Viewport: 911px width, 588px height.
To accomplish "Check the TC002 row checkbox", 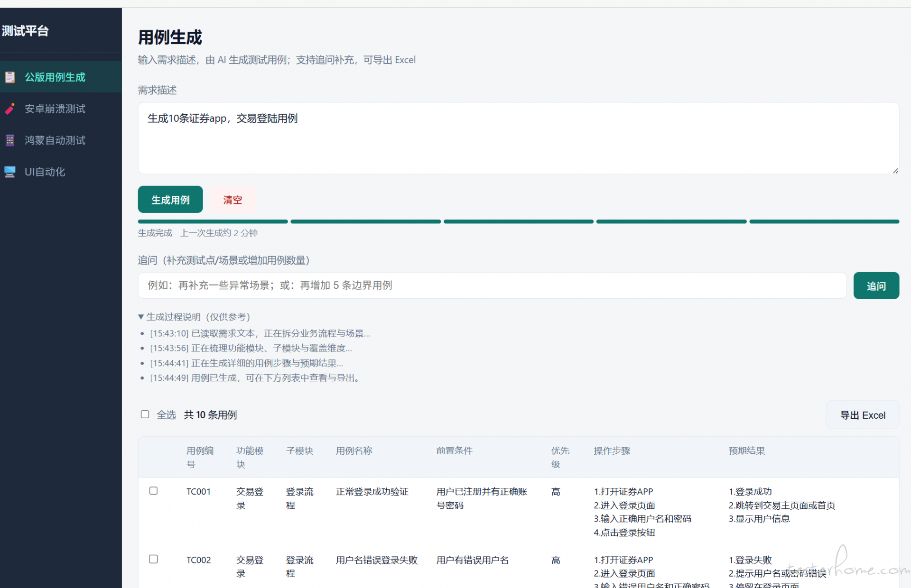I will pyautogui.click(x=153, y=559).
